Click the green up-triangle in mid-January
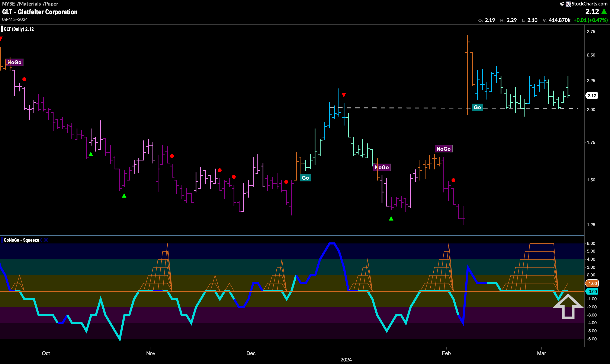Screen dimensions: 610x364 (x=391, y=218)
